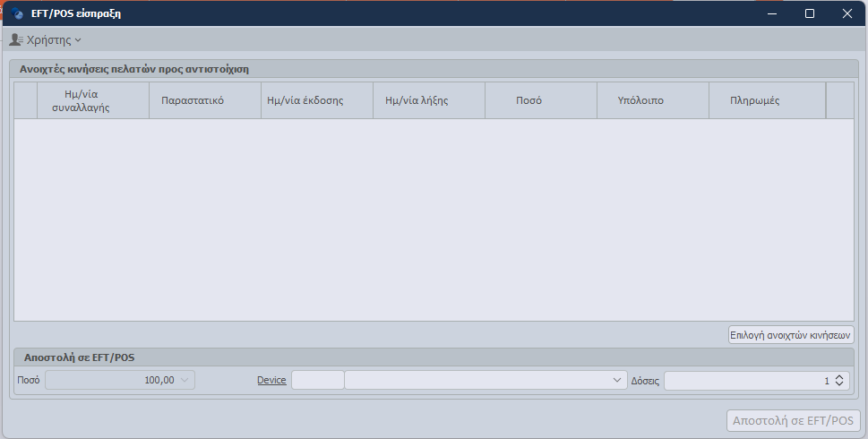Open the Χρήστης menu
This screenshot has width=868, height=439.
(52, 40)
